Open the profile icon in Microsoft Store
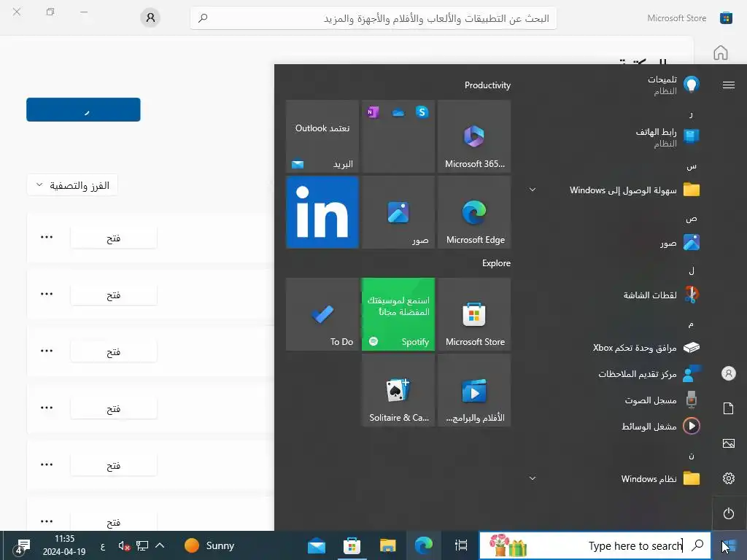 pyautogui.click(x=150, y=17)
